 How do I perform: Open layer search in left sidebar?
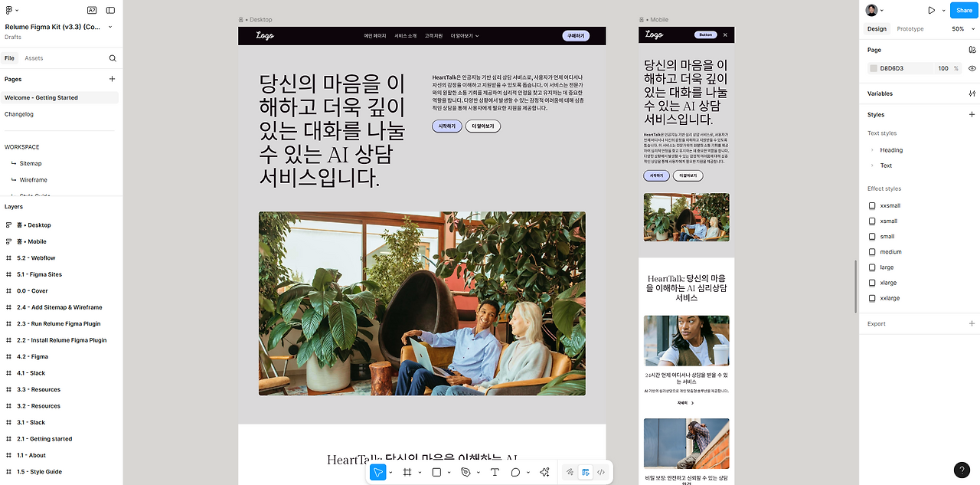coord(112,57)
